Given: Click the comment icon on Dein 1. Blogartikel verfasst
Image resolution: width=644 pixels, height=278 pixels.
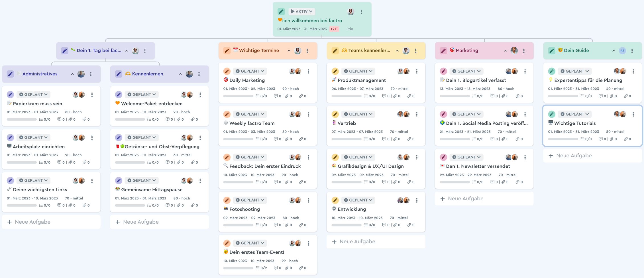Looking at the screenshot, I should coord(492,96).
